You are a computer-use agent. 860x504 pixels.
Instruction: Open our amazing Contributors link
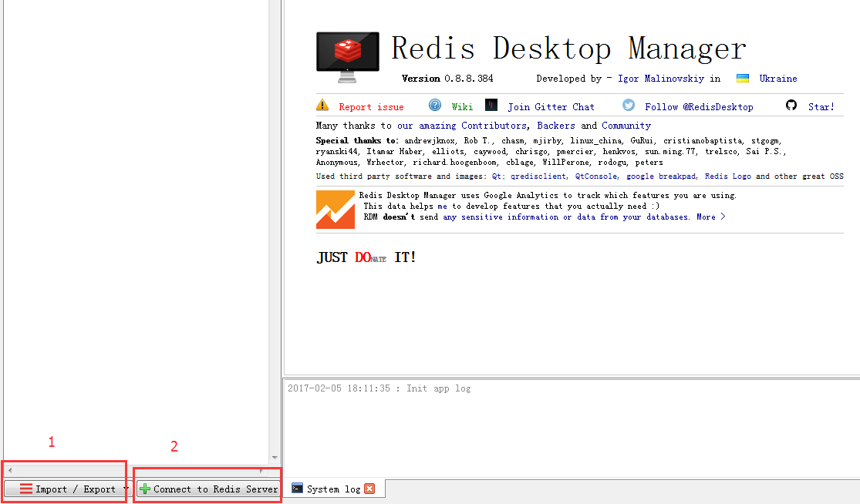pyautogui.click(x=462, y=126)
